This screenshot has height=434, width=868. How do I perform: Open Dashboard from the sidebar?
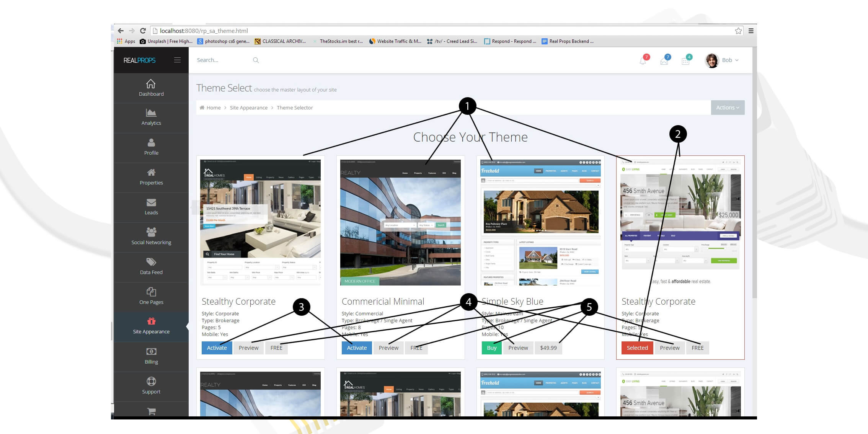coord(151,88)
